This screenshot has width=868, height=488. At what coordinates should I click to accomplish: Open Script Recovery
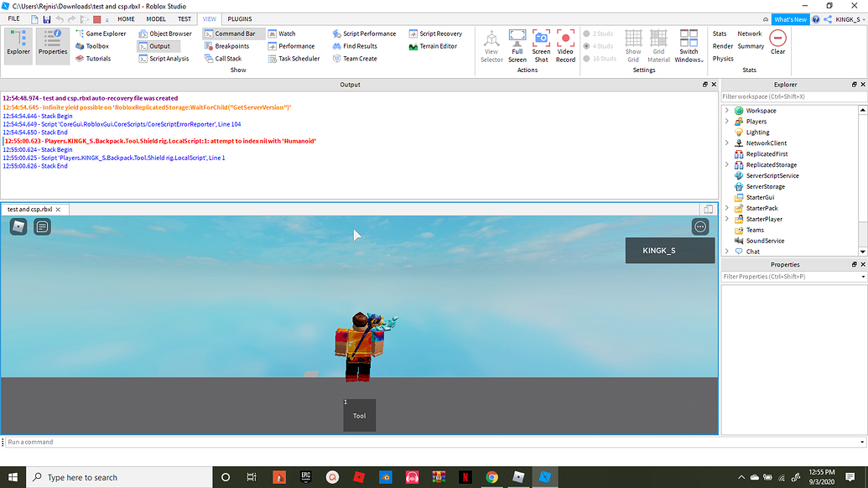(x=435, y=34)
